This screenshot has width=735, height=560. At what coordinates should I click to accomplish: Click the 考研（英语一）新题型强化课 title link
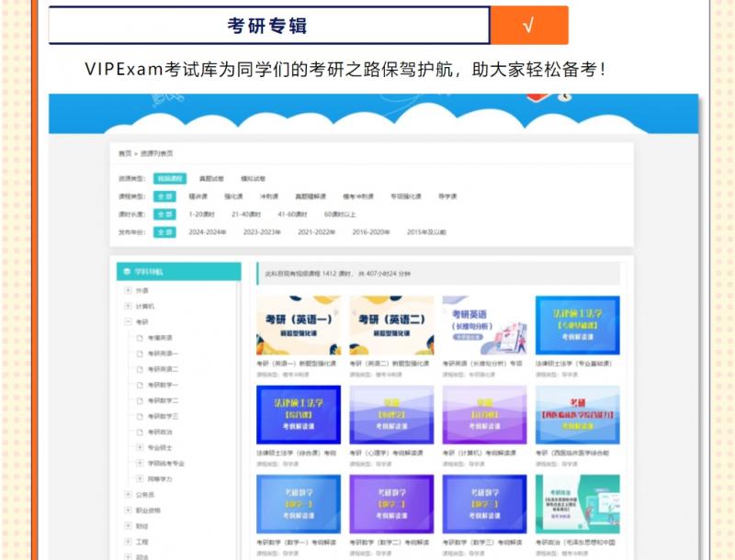pos(296,364)
